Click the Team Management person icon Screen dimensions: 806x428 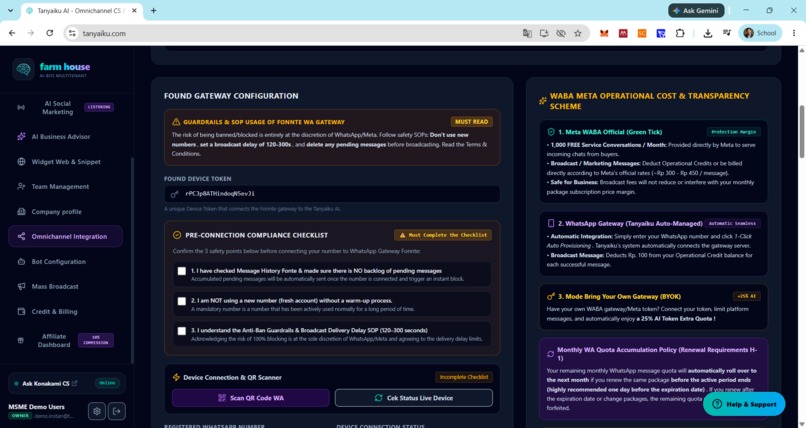tap(21, 187)
